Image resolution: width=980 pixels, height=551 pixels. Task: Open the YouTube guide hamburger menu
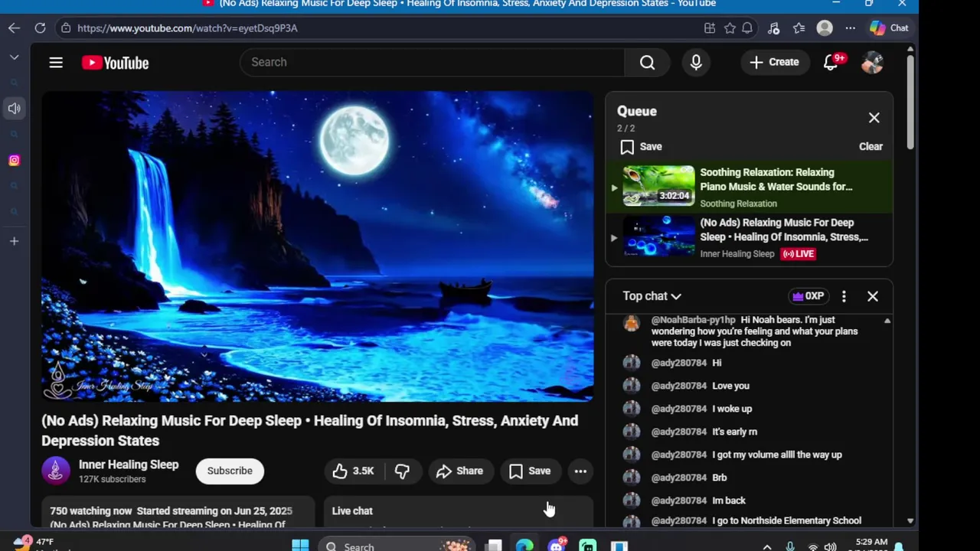coord(56,63)
